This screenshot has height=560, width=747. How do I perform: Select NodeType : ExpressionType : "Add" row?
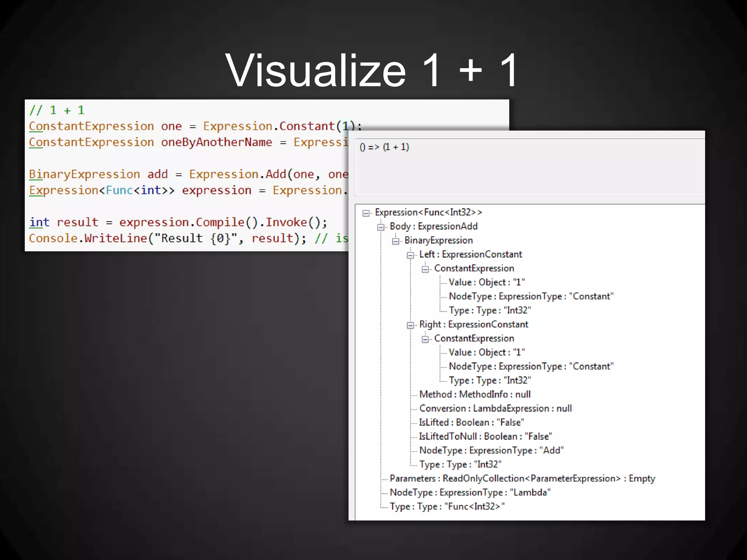pos(491,450)
